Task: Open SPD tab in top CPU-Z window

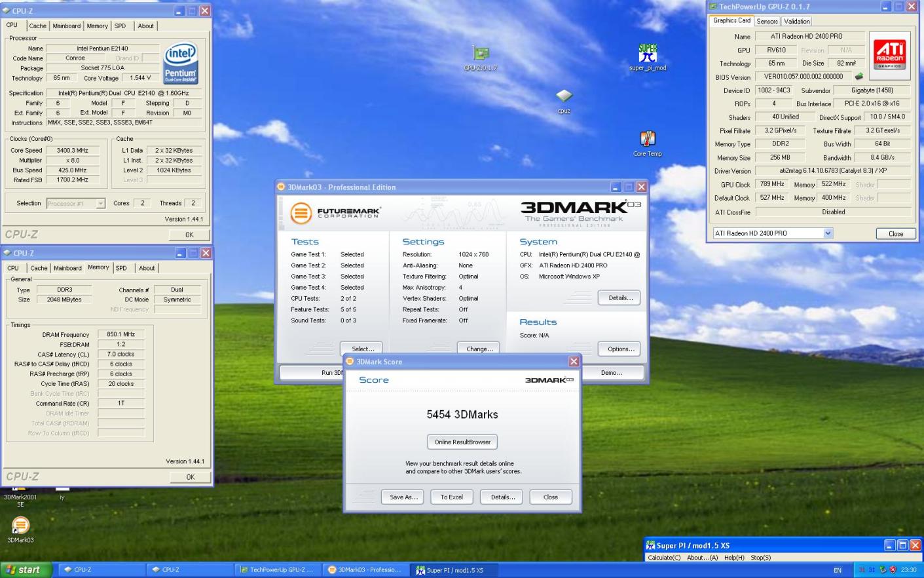Action: pyautogui.click(x=120, y=26)
